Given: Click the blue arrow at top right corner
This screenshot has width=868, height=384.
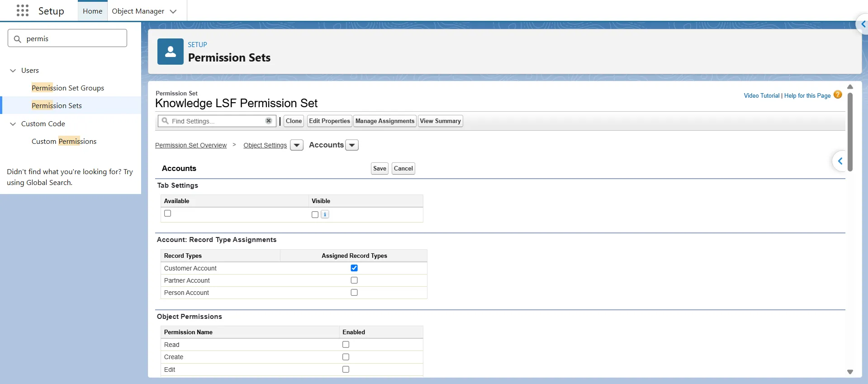Looking at the screenshot, I should [863, 24].
